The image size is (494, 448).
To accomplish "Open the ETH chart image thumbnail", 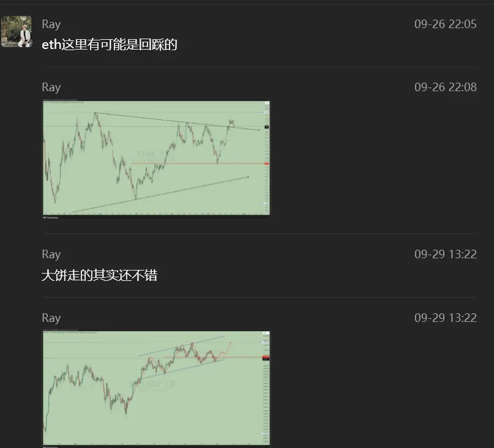I will point(156,158).
